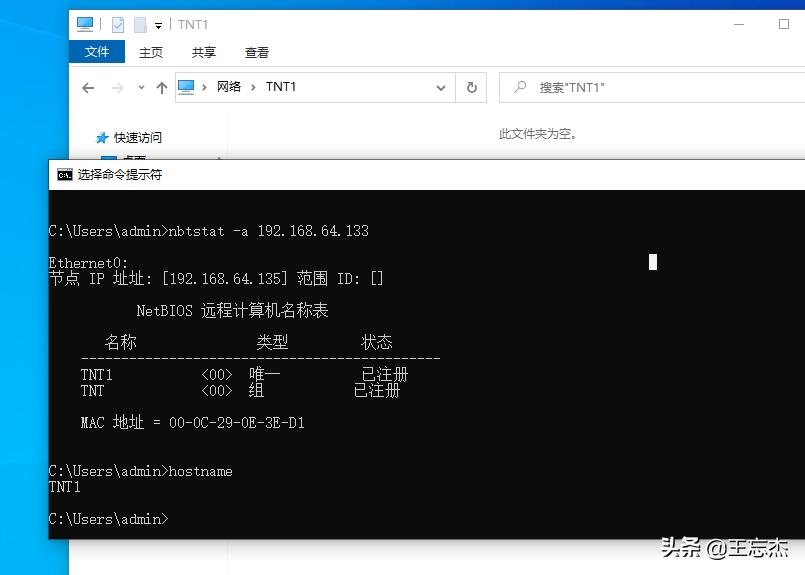805x575 pixels.
Task: Open the 查看 ribbon tab
Action: pyautogui.click(x=257, y=52)
